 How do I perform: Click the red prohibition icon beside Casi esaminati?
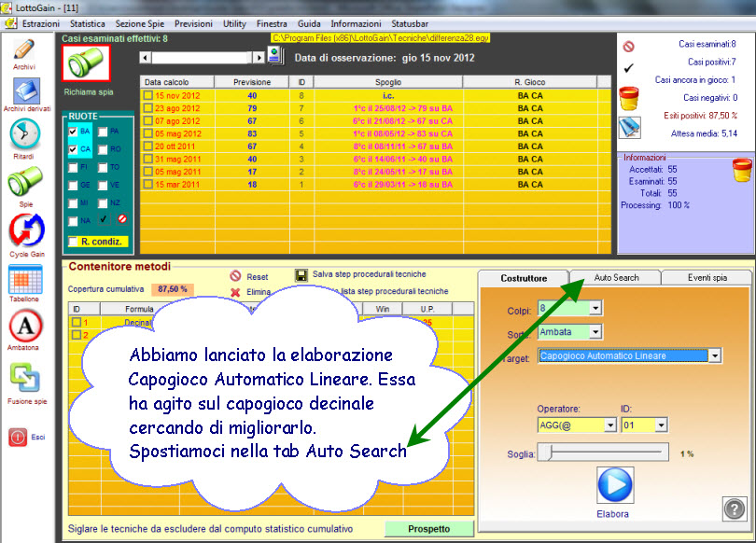click(x=628, y=47)
